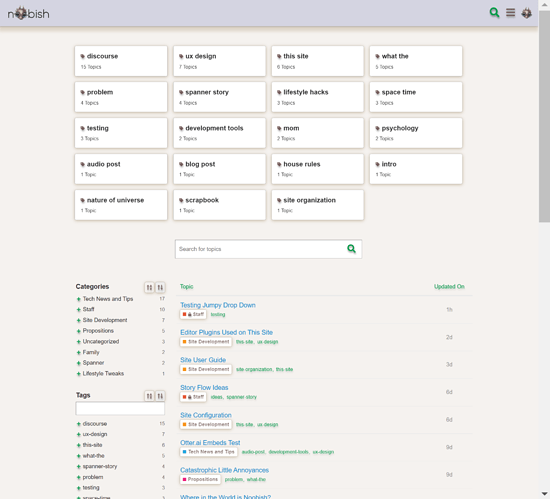Open the what the tag card
Screen dimensions: 550x499
coord(416,61)
